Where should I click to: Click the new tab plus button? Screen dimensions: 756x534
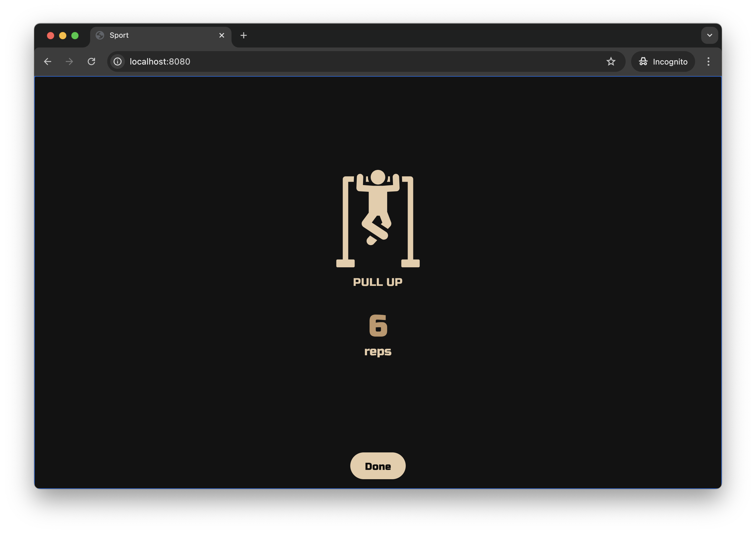tap(243, 35)
